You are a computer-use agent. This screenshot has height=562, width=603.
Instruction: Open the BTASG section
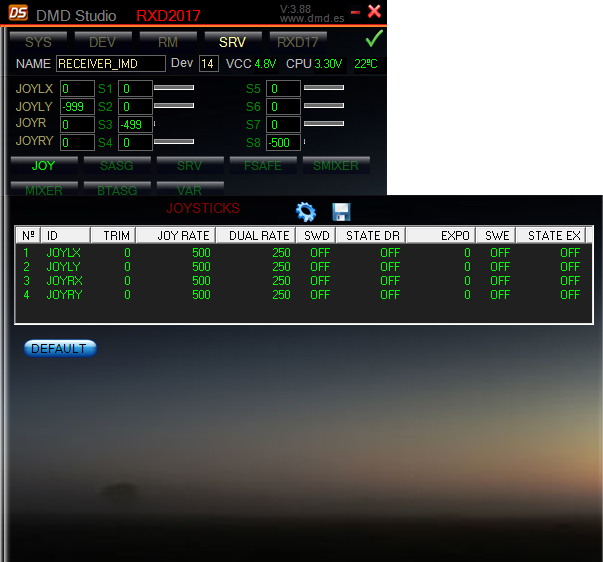point(117,189)
